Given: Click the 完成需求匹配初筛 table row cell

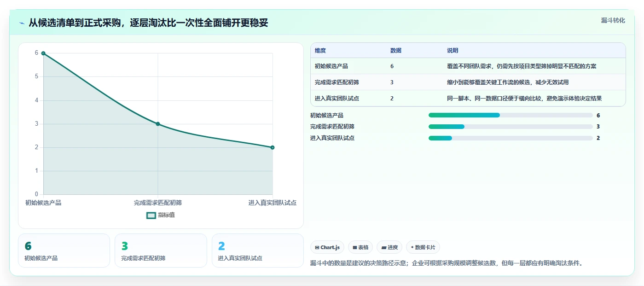Looking at the screenshot, I should (337, 82).
